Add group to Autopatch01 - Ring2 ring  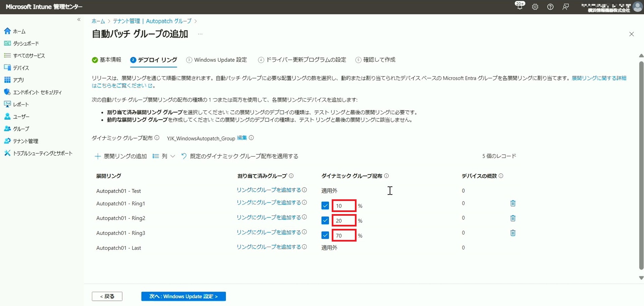(x=269, y=217)
